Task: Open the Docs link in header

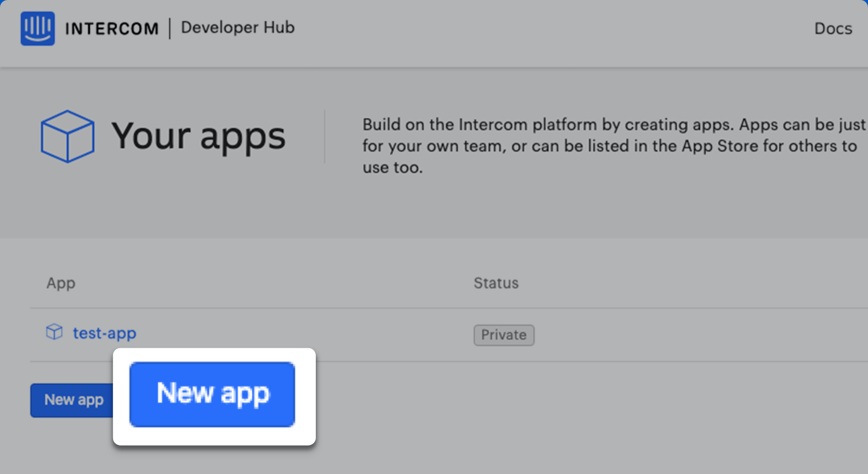Action: pyautogui.click(x=833, y=28)
